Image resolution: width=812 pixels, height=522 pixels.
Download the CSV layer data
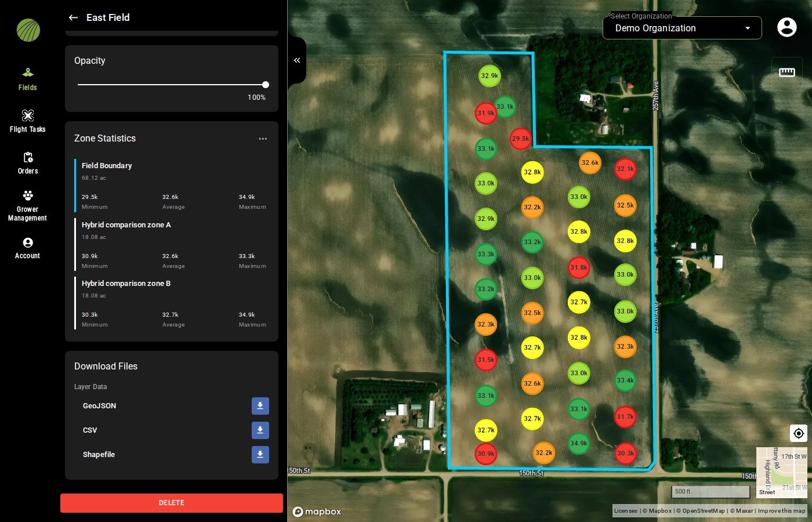click(x=260, y=430)
